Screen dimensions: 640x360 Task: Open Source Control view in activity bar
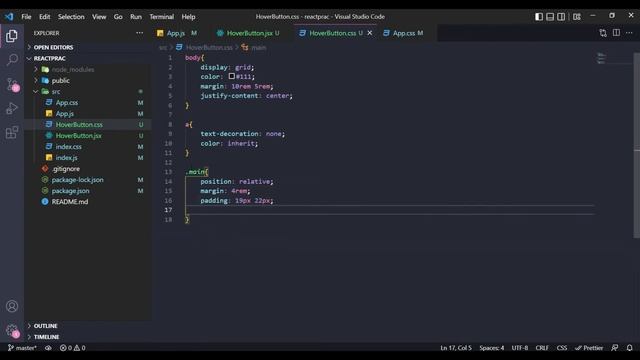pos(12,84)
